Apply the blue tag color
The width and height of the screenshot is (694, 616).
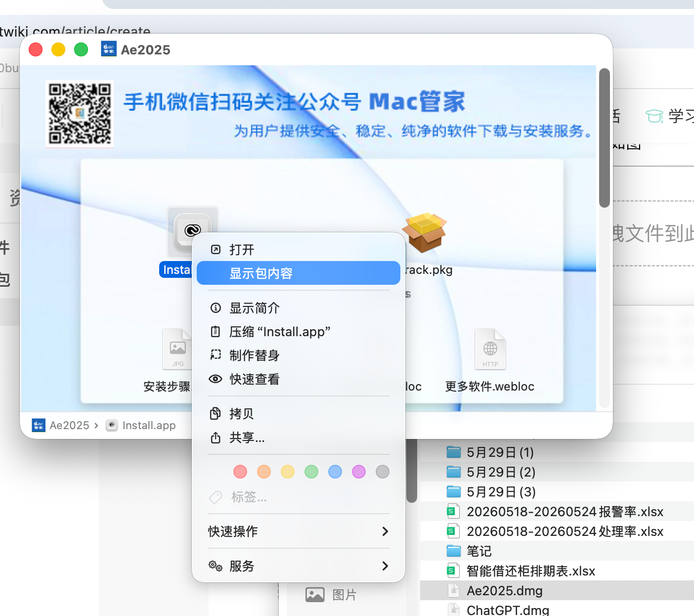[x=335, y=472]
